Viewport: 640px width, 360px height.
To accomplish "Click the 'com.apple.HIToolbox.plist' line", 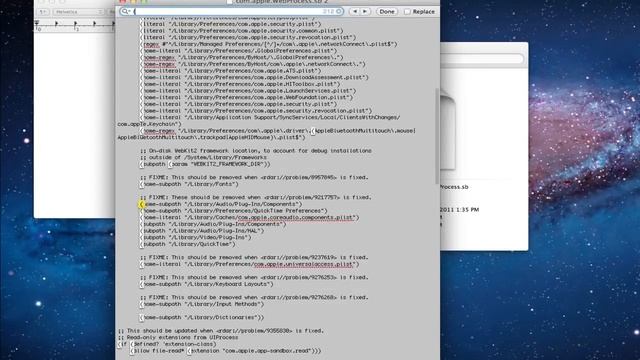I will 240,84.
